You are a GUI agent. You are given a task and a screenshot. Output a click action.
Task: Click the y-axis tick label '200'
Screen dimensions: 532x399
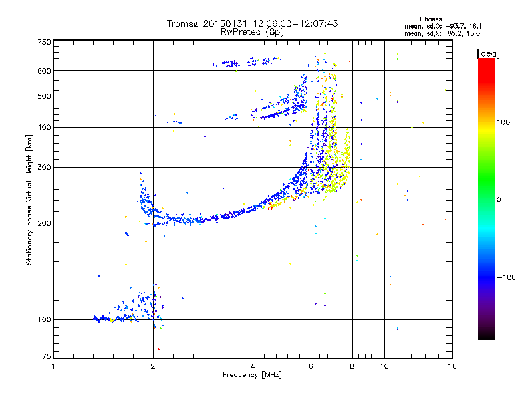click(44, 223)
